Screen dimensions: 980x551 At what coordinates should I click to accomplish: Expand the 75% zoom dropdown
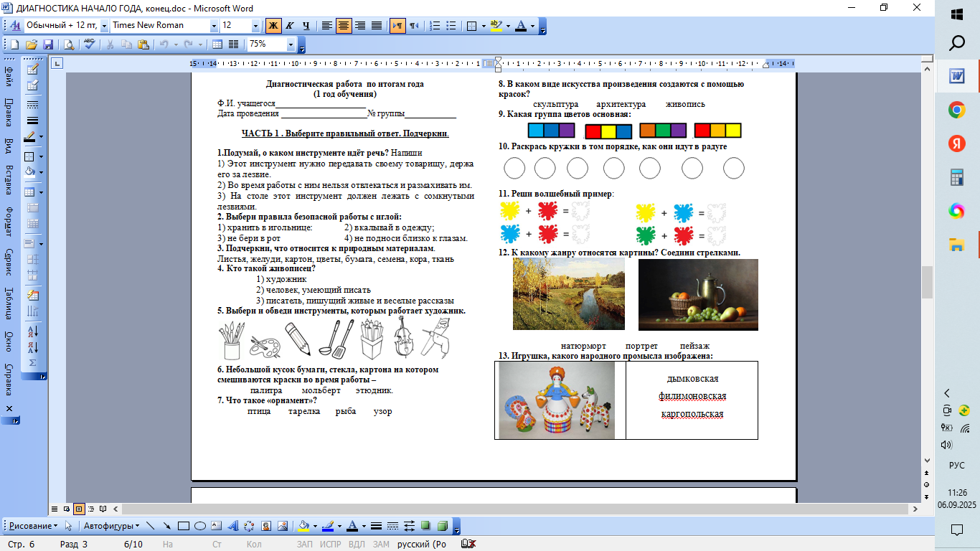click(x=291, y=44)
